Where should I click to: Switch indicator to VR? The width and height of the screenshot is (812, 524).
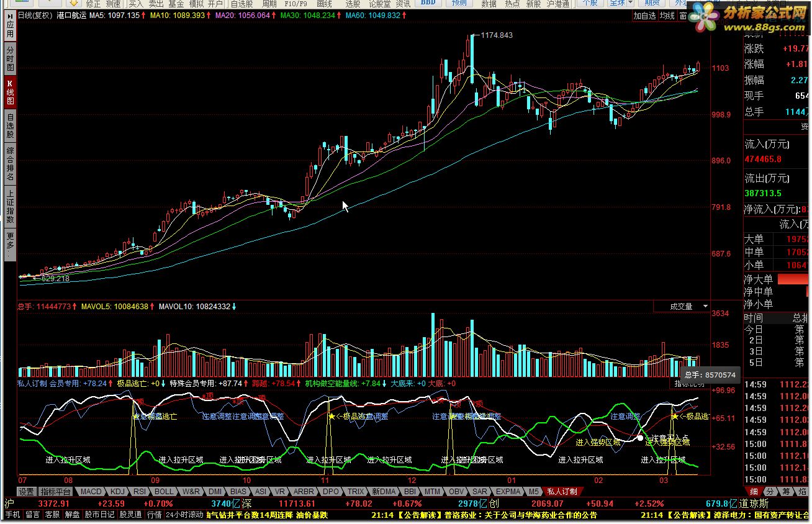(280, 491)
